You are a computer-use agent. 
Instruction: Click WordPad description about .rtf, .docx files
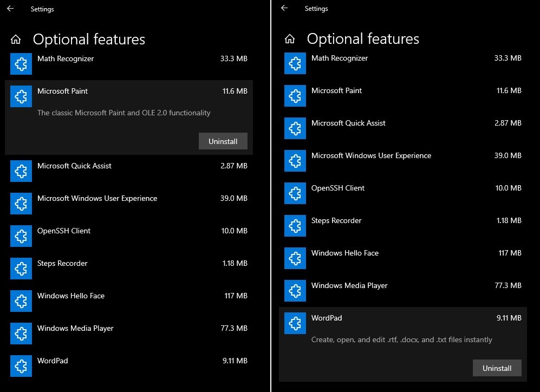coord(401,339)
